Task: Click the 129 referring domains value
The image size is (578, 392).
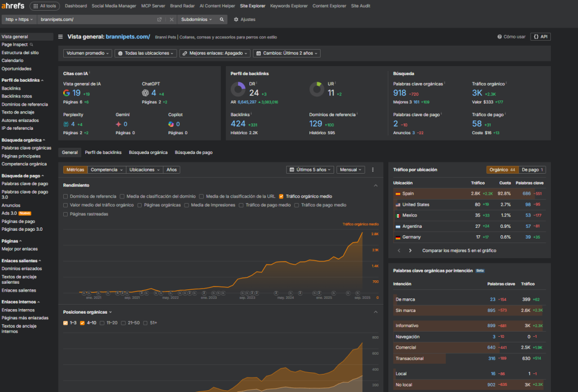Action: coord(316,124)
